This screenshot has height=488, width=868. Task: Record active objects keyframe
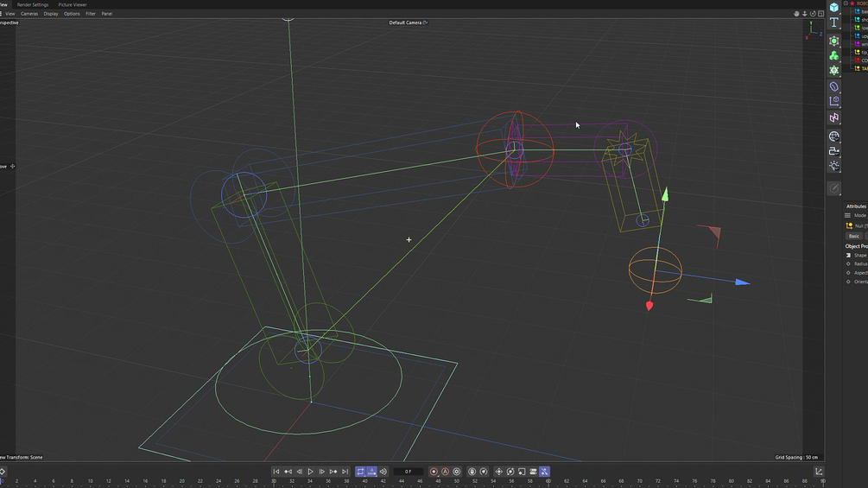pyautogui.click(x=434, y=472)
